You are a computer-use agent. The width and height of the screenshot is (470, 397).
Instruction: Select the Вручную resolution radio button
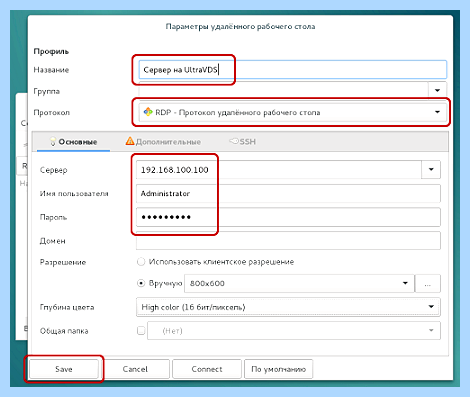[141, 283]
